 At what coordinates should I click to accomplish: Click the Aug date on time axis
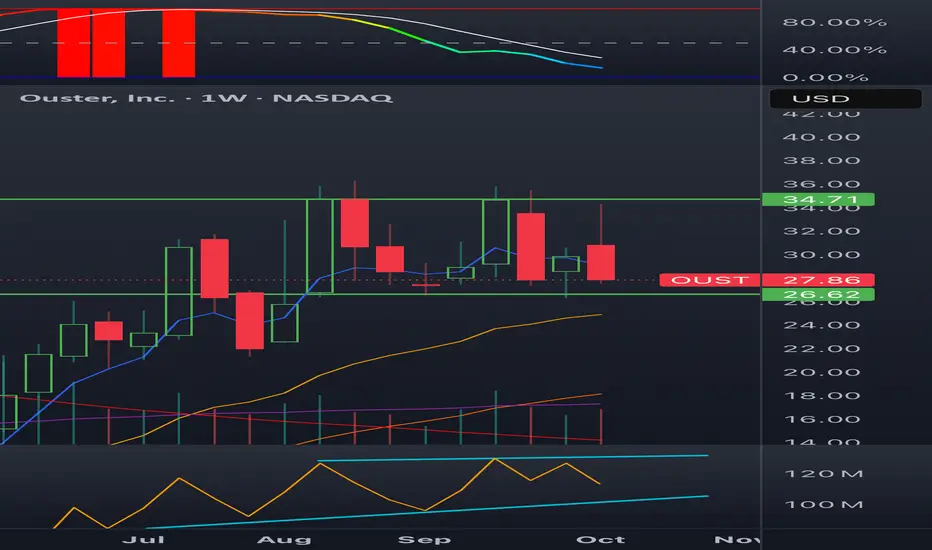pyautogui.click(x=284, y=540)
